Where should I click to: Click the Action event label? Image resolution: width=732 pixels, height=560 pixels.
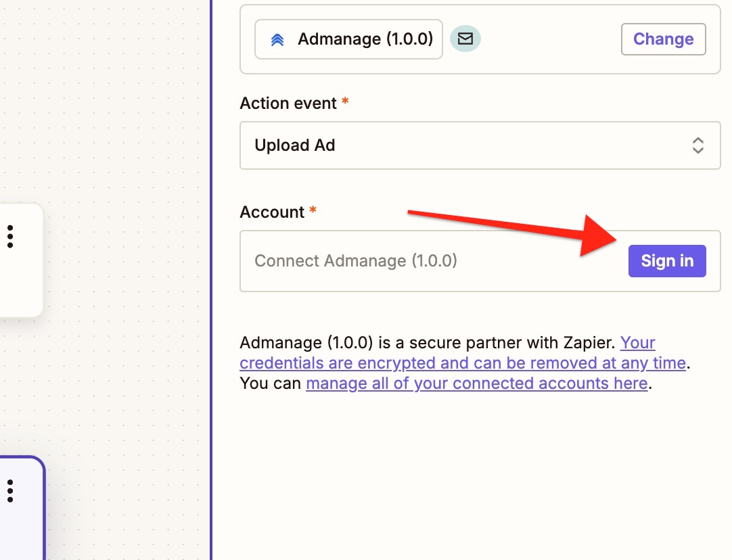(x=288, y=103)
